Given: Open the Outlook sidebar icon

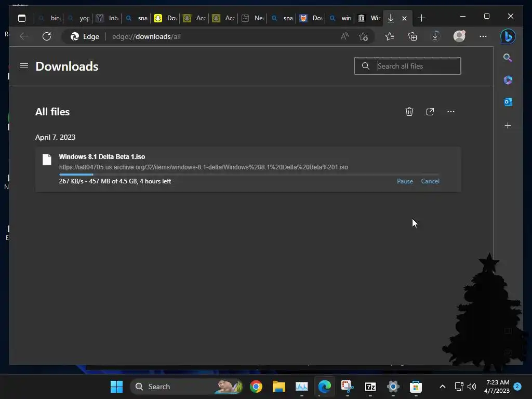Looking at the screenshot, I should [x=508, y=102].
